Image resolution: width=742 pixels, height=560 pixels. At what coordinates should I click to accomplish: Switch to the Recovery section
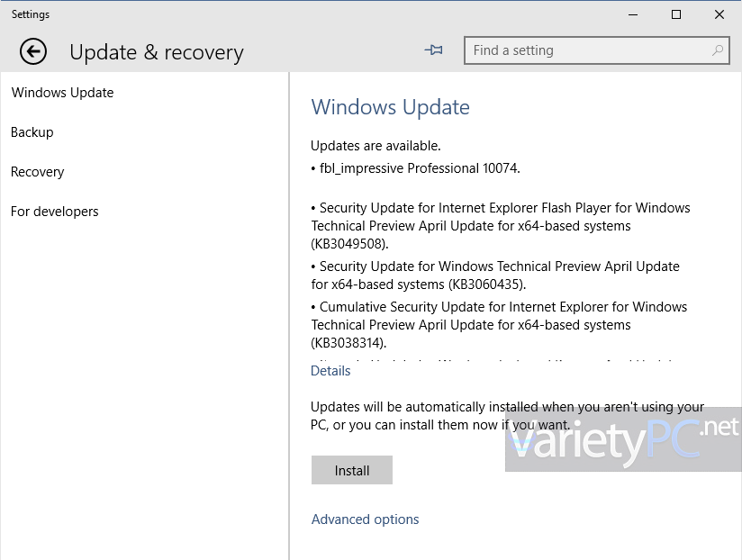[37, 172]
